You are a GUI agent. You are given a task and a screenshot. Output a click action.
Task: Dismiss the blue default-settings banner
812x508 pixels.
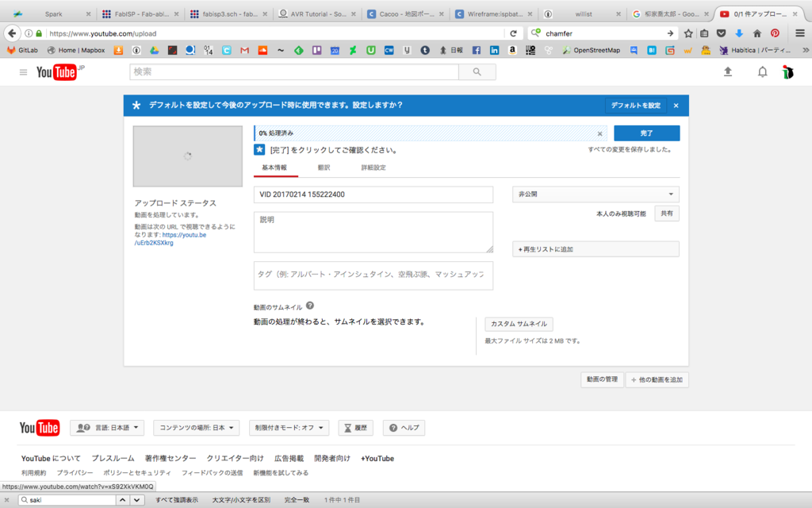click(676, 106)
